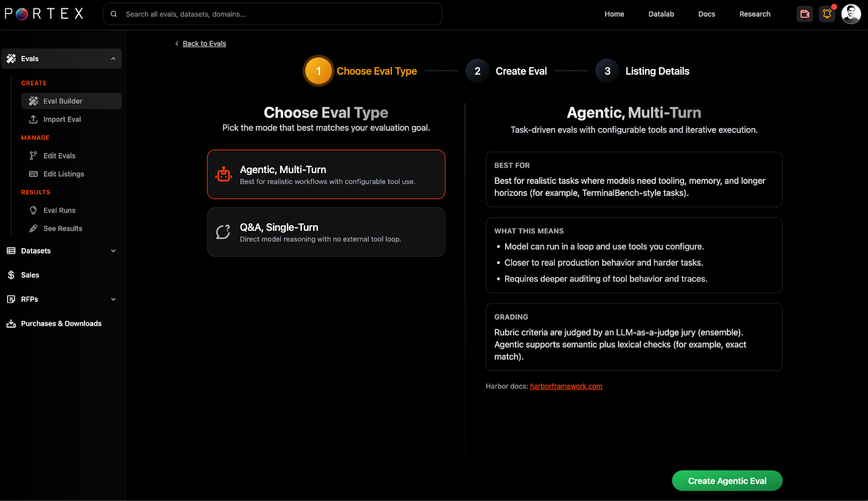Click the Eval Builder icon
This screenshot has height=501, width=868.
pos(33,101)
